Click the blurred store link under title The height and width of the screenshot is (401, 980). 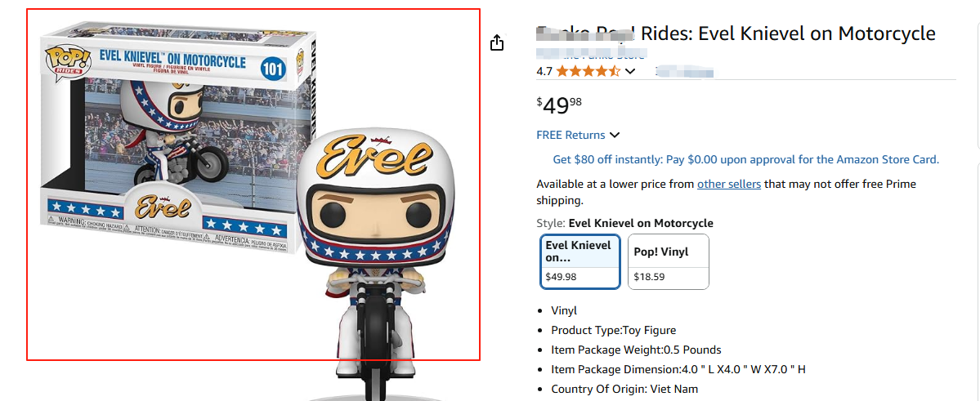coord(590,54)
